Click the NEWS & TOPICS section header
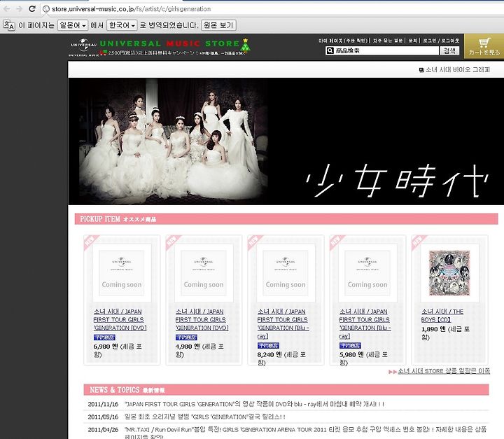 pyautogui.click(x=286, y=390)
